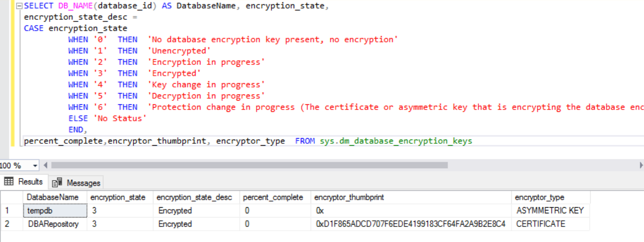Click the CERTIFICATE encryptor type cell
The height and width of the screenshot is (242, 644).
pyautogui.click(x=541, y=224)
